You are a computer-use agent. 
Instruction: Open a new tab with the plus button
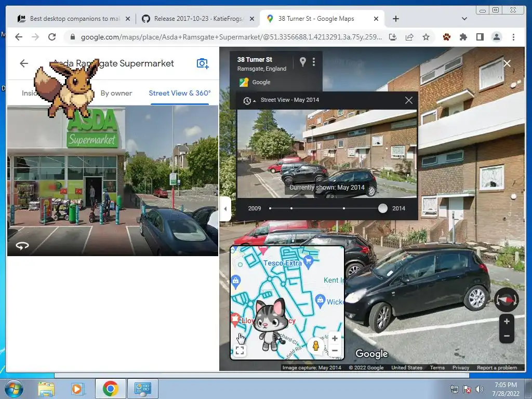point(395,19)
